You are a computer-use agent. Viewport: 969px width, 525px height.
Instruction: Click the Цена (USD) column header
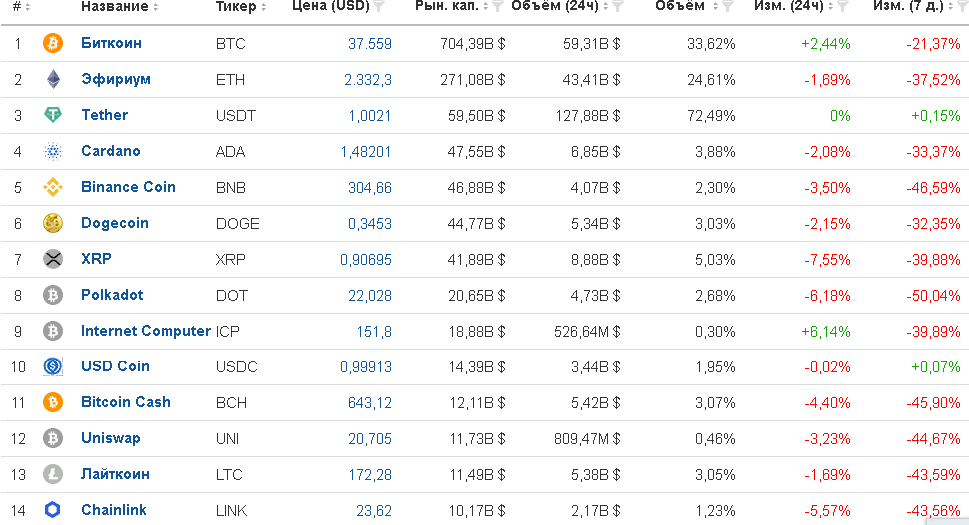pyautogui.click(x=331, y=6)
